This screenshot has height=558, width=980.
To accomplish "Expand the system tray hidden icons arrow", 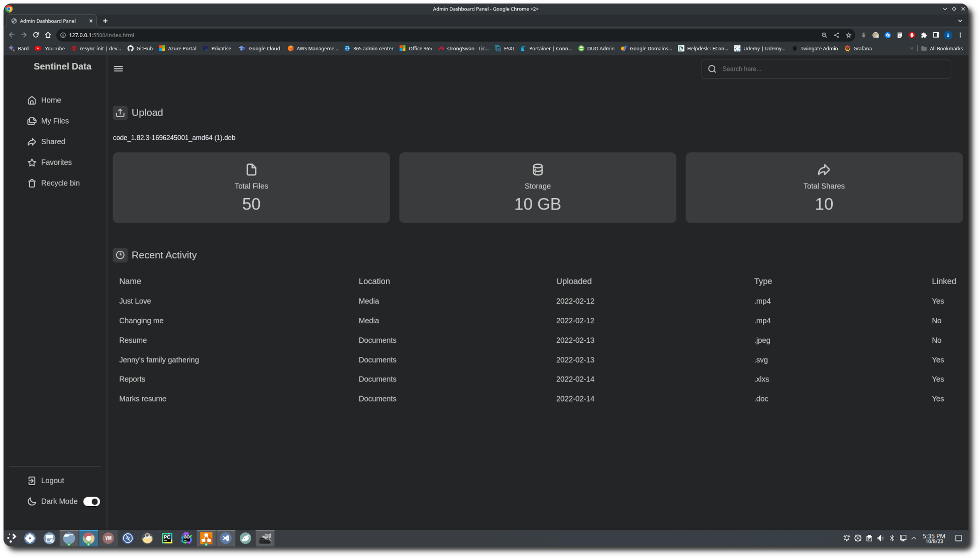I will (914, 538).
